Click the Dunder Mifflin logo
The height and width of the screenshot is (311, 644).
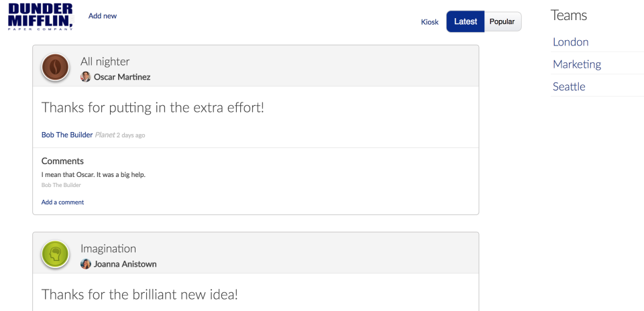click(41, 17)
